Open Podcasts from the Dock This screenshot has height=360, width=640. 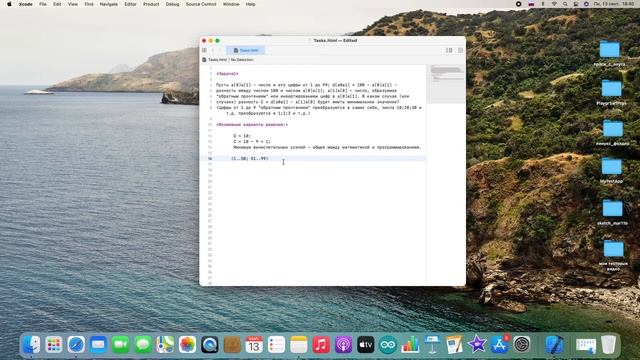344,345
